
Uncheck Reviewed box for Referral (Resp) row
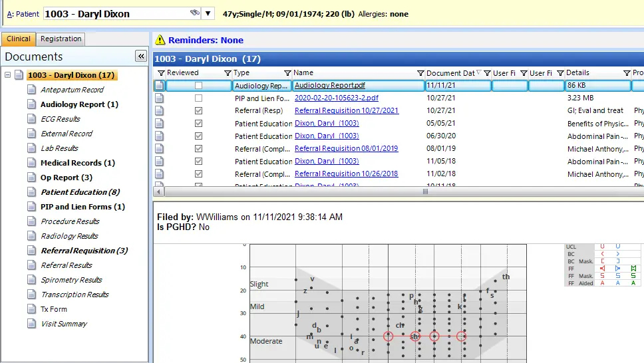(x=198, y=111)
